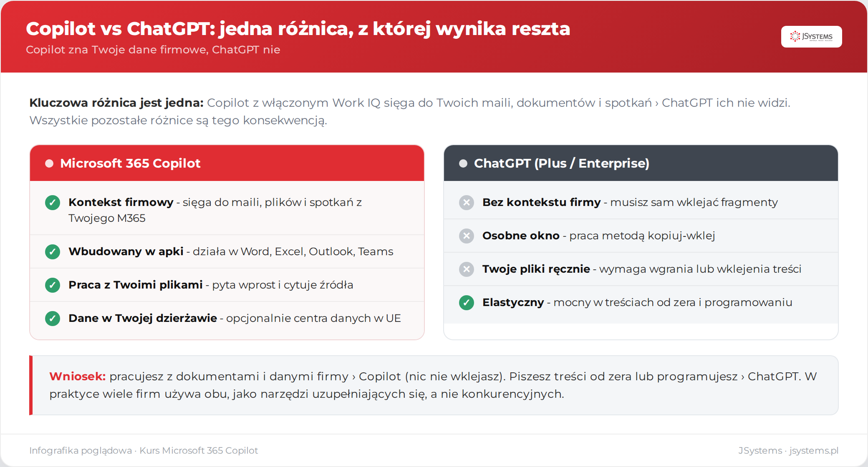Viewport: 868px width, 467px height.
Task: Click green checkmark beside Wbudowany w apki
Action: 53,252
